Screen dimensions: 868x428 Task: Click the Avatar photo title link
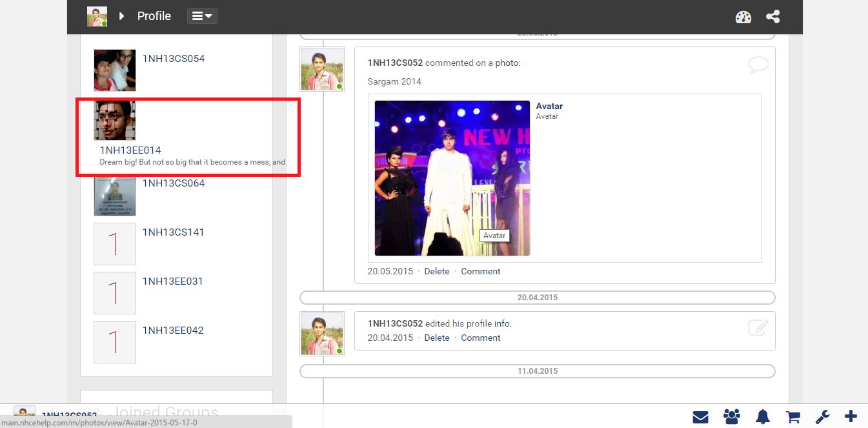[x=549, y=107]
